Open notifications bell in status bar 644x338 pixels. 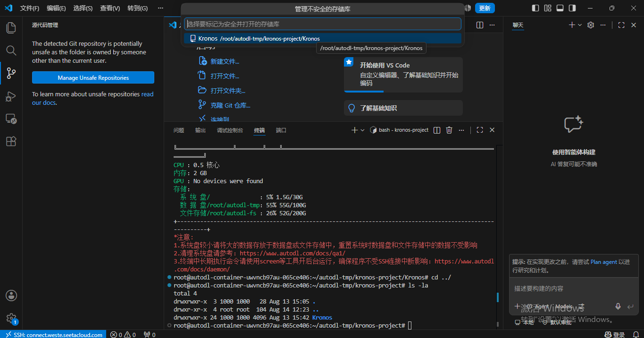(636, 335)
